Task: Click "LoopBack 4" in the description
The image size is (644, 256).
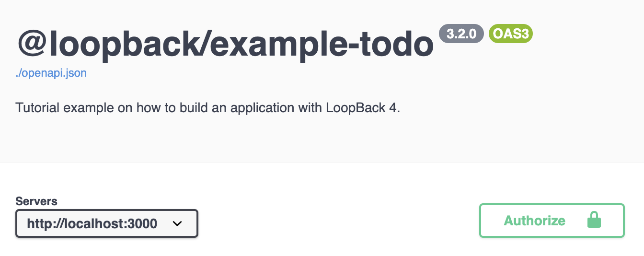Action: pyautogui.click(x=362, y=107)
